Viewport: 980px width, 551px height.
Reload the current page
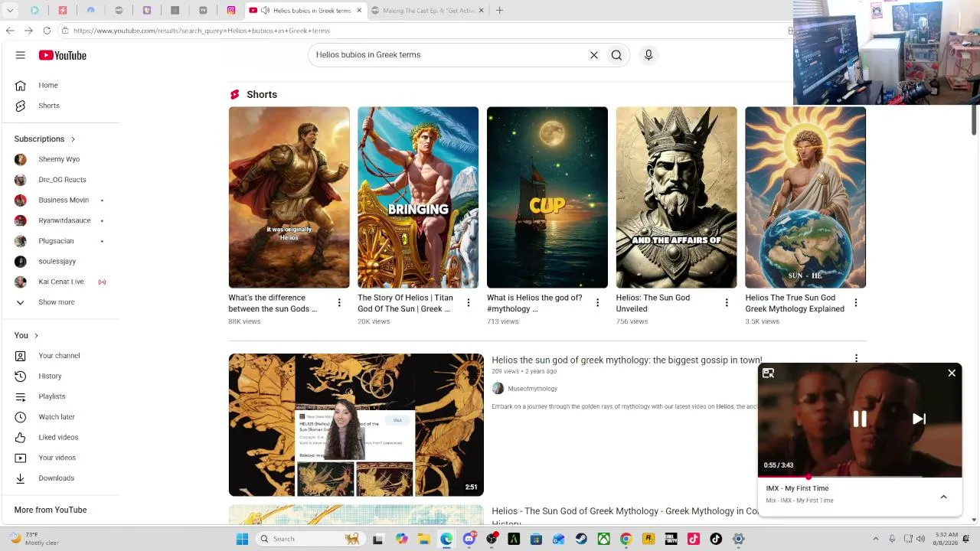[x=47, y=31]
